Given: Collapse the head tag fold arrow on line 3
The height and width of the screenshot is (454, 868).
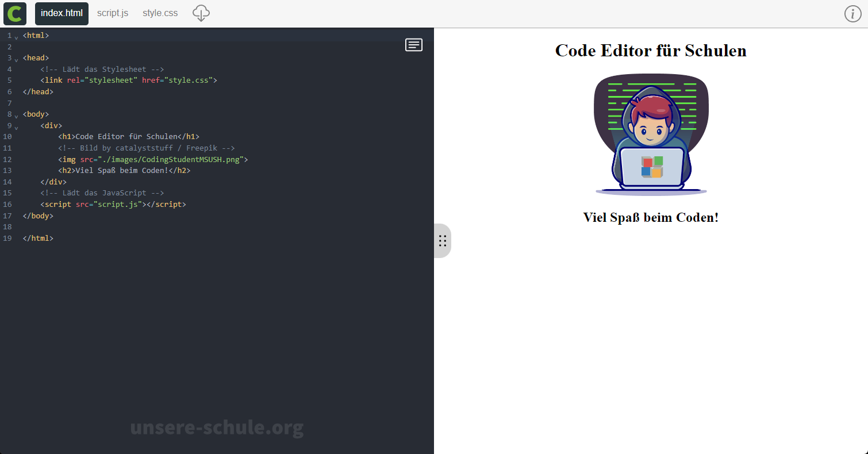Looking at the screenshot, I should [x=16, y=60].
